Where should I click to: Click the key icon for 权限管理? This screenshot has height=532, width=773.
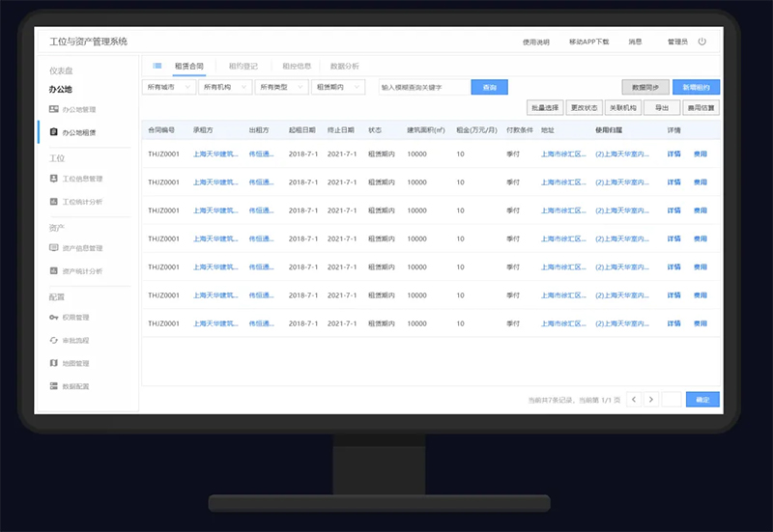click(x=54, y=318)
